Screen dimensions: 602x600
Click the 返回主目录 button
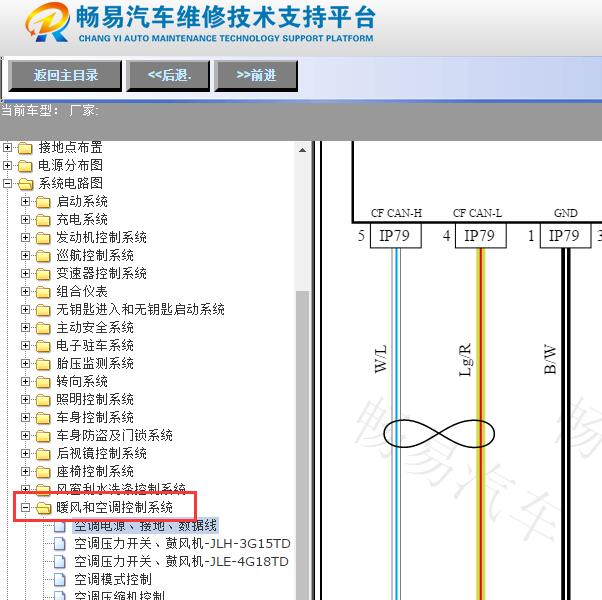65,75
